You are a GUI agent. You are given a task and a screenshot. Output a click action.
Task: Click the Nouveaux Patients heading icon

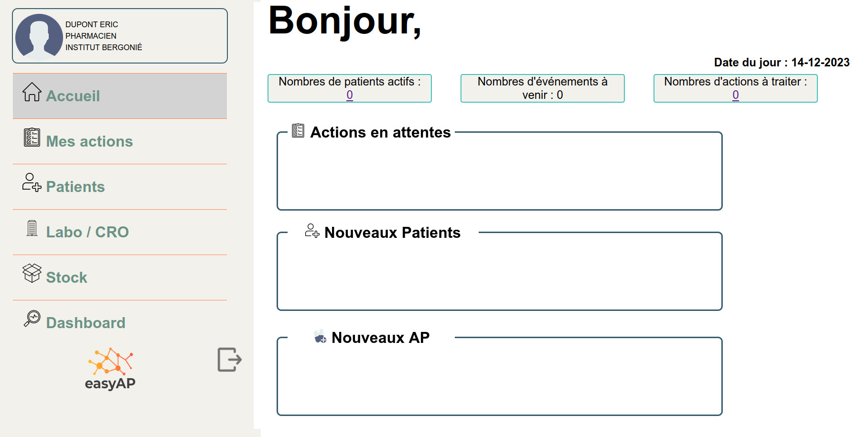(312, 231)
